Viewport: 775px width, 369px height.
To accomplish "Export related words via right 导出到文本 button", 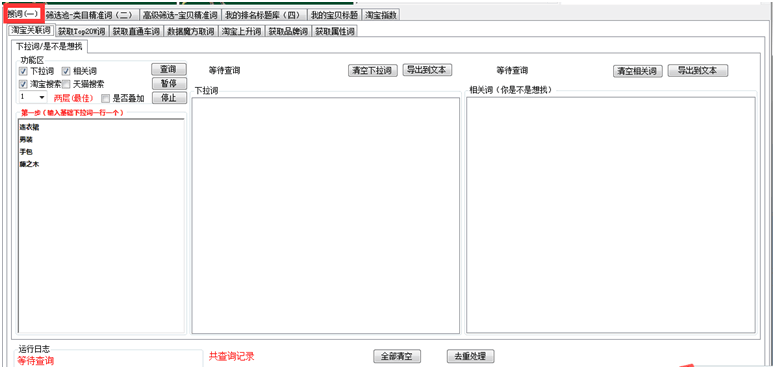I will click(698, 70).
